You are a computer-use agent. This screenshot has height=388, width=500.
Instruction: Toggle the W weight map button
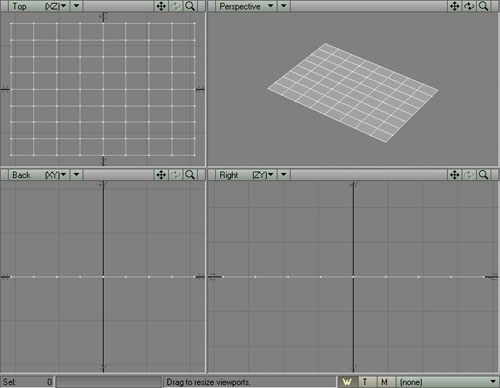[348, 382]
